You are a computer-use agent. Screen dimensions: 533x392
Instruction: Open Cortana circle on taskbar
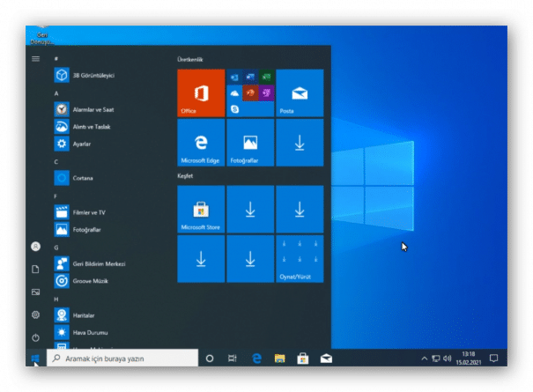[210, 358]
